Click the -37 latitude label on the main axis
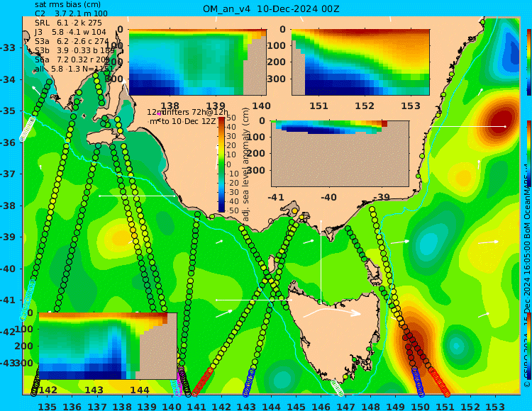532x411 pixels. point(8,174)
